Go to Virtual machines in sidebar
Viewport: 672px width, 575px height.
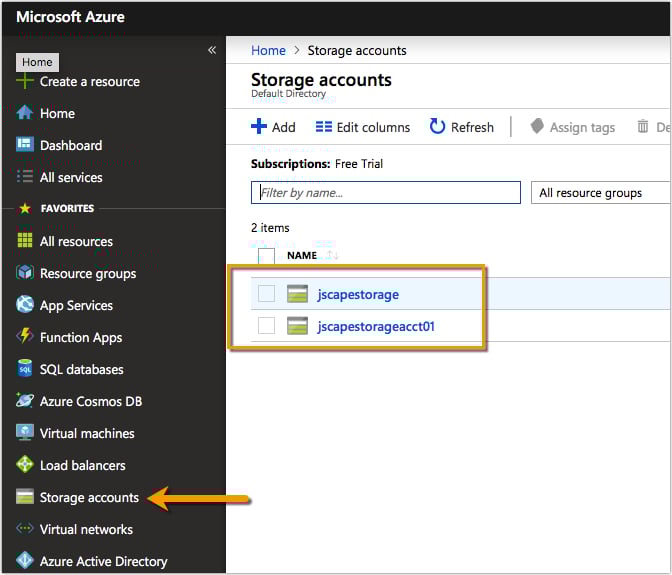(x=87, y=433)
